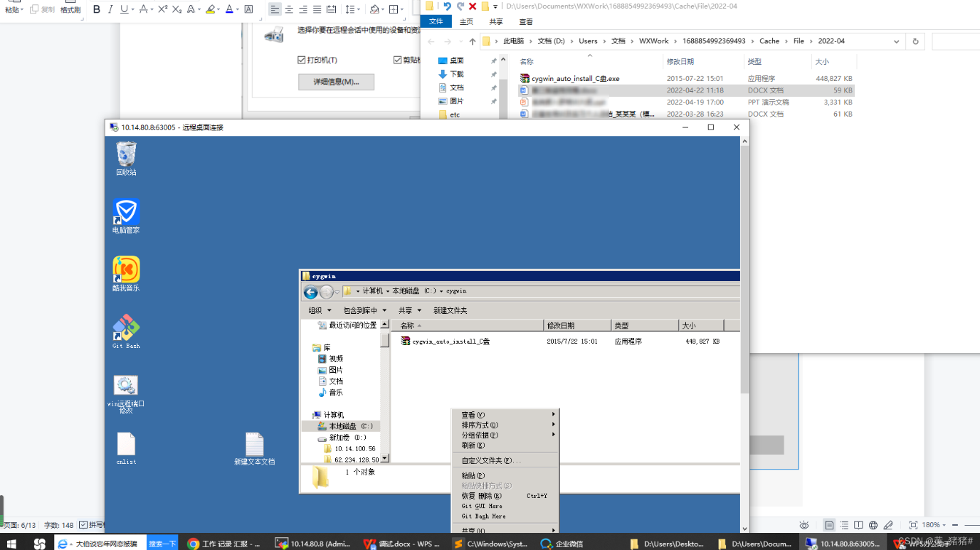Justify paragraph text in WPS
This screenshot has width=980, height=550.
317,9
